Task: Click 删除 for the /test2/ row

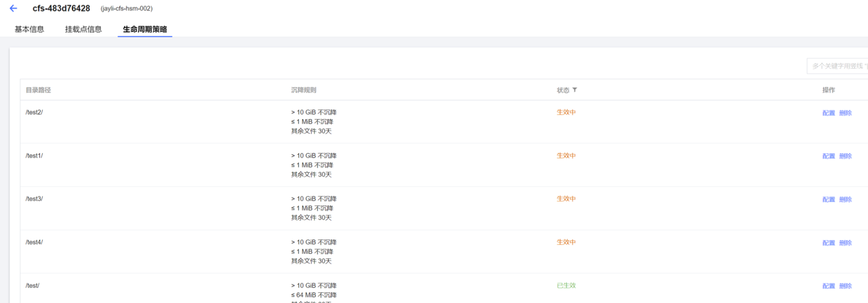Action: point(845,113)
